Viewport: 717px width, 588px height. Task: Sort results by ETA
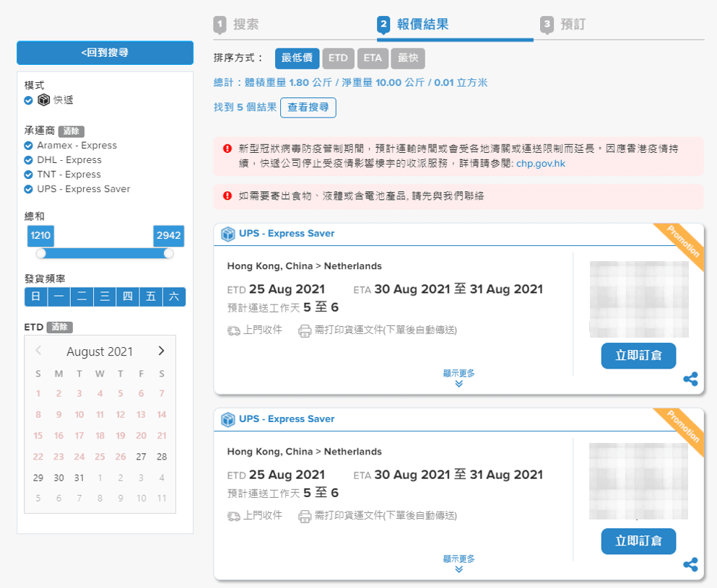coord(373,58)
